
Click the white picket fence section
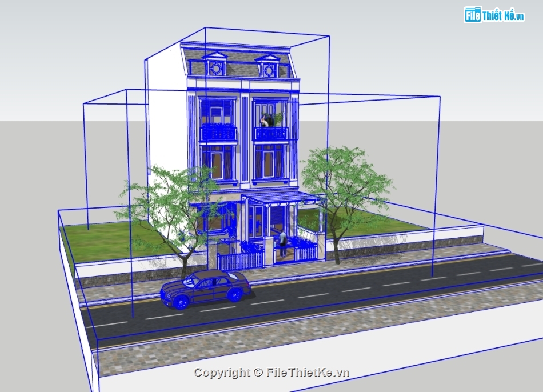pos(241,261)
